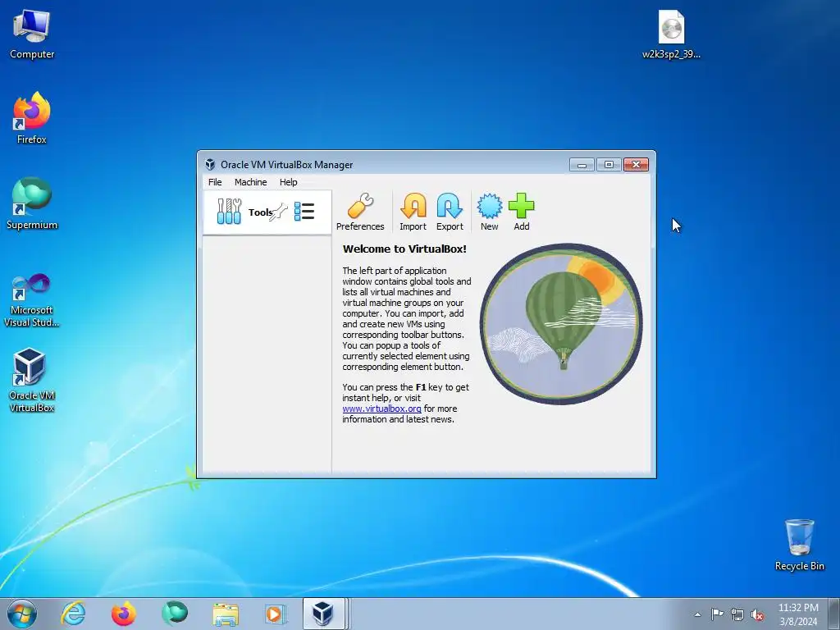Click the VirtualBox taskbar button
This screenshot has height=630, width=840.
324,614
